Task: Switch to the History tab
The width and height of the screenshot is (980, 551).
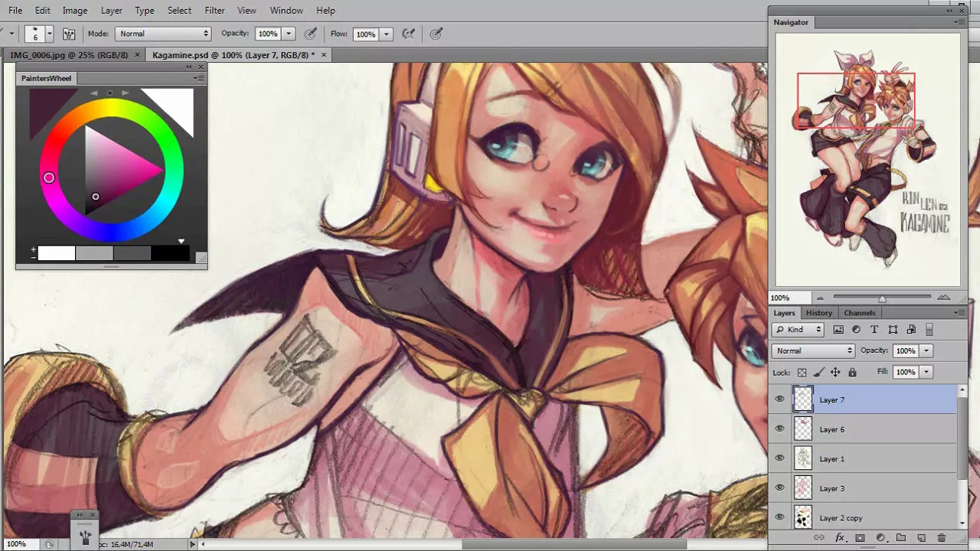Action: pyautogui.click(x=818, y=313)
